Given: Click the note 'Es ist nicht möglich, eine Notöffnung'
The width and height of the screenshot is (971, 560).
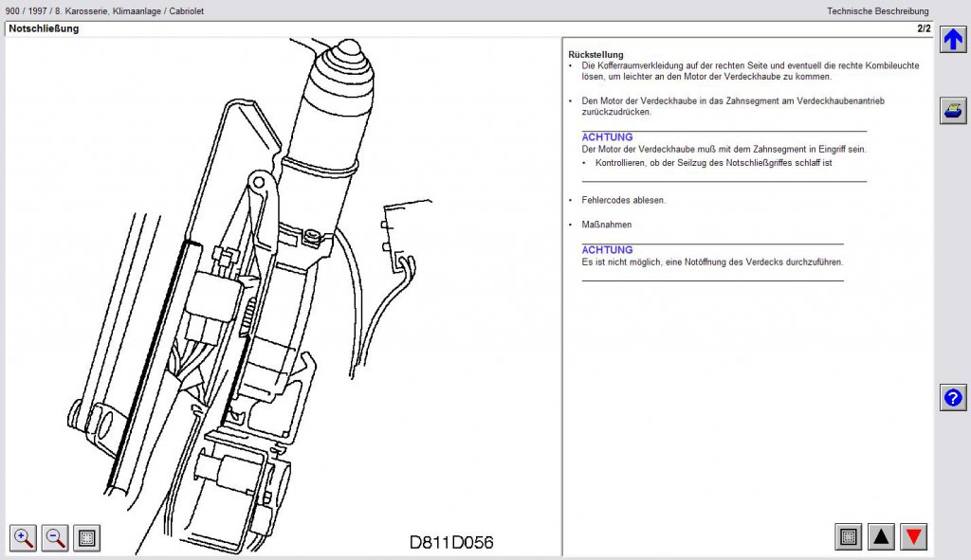Looking at the screenshot, I should point(712,262).
